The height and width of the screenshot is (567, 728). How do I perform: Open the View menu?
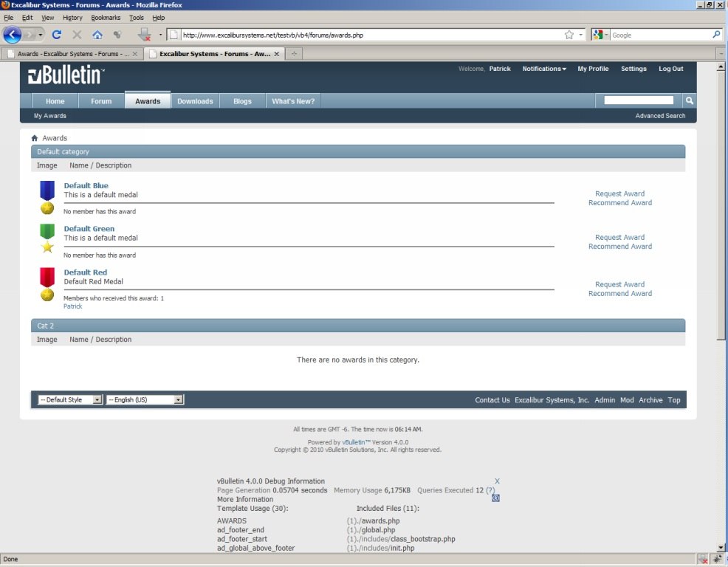click(48, 18)
